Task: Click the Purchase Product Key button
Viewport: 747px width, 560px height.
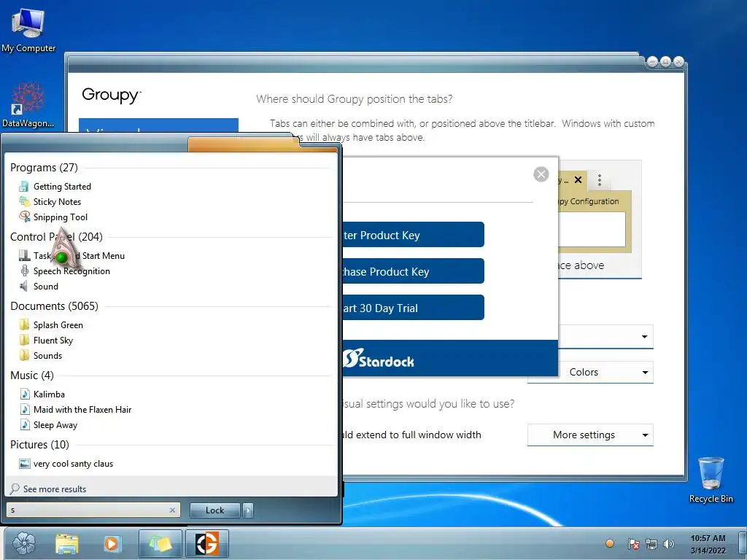Action: point(413,271)
